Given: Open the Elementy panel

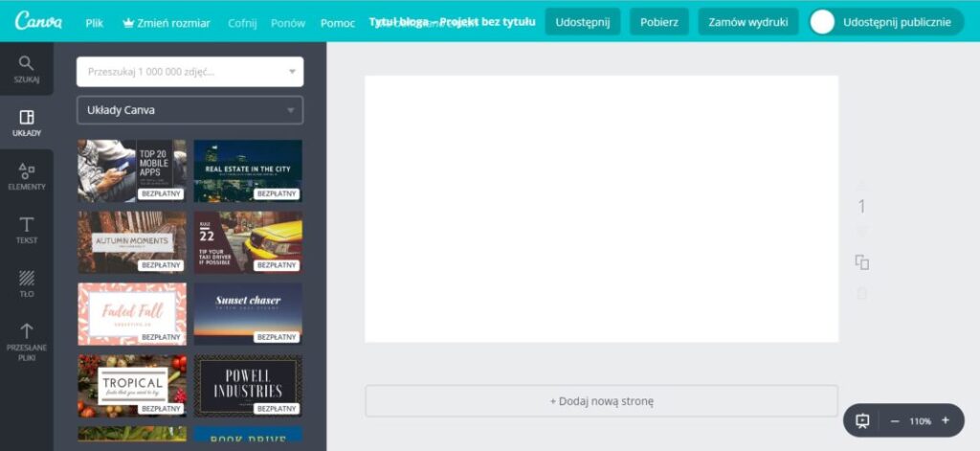Looking at the screenshot, I should coord(26,176).
